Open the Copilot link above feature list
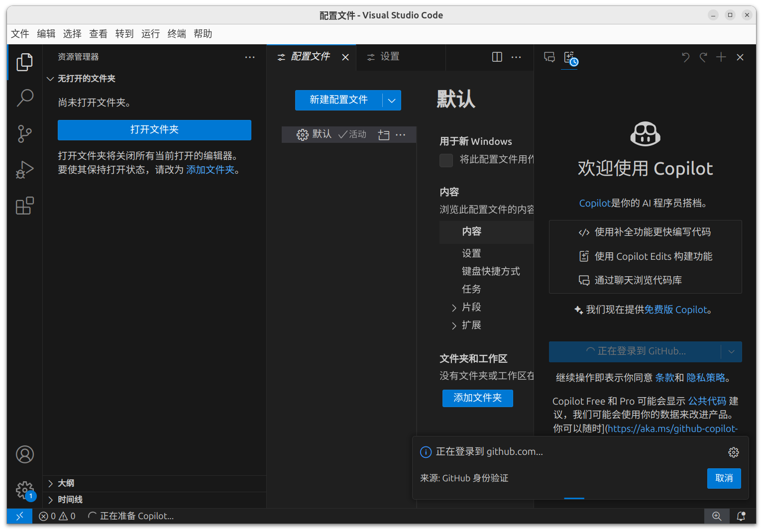Screen dimensions: 763x532 [595, 204]
